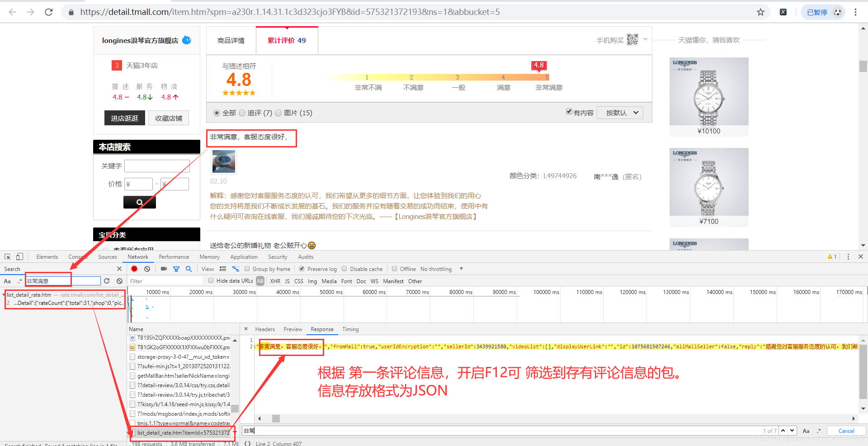The image size is (868, 446).
Task: Open the Network tab in DevTools
Action: click(x=138, y=256)
